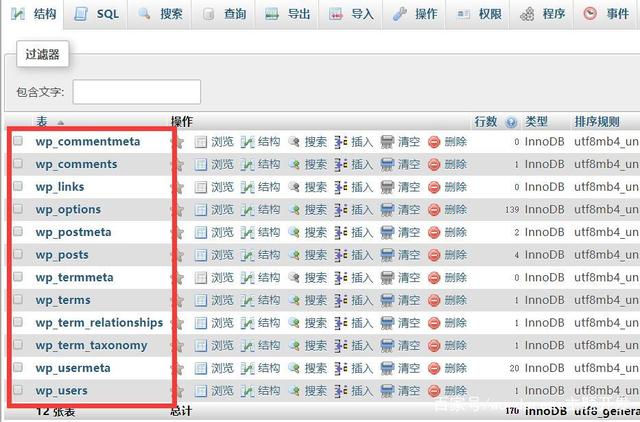The height and width of the screenshot is (422, 640).
Task: Sort by the 表 column header
Action: coord(42,121)
